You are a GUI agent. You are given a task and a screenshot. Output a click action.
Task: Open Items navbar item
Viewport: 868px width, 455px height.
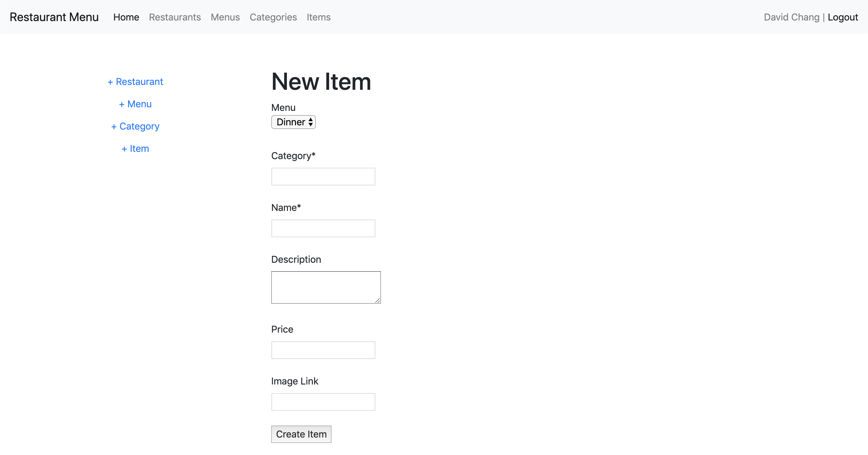click(x=319, y=17)
